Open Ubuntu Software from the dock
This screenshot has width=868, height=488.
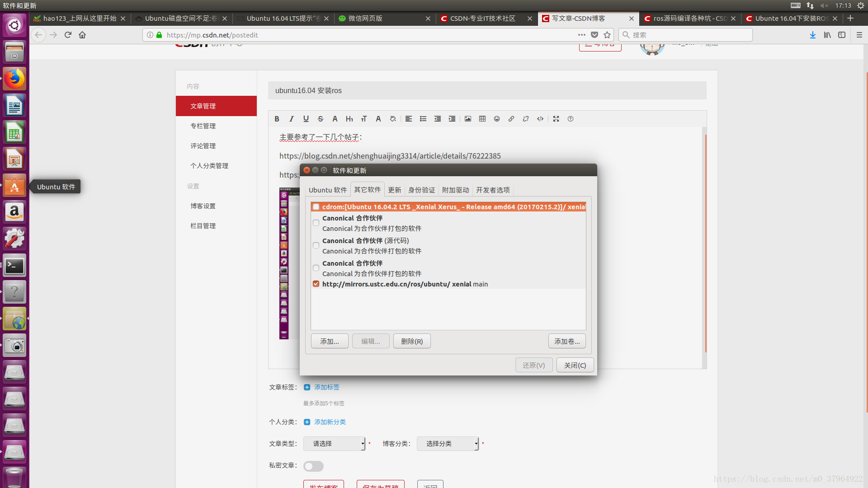coord(14,186)
